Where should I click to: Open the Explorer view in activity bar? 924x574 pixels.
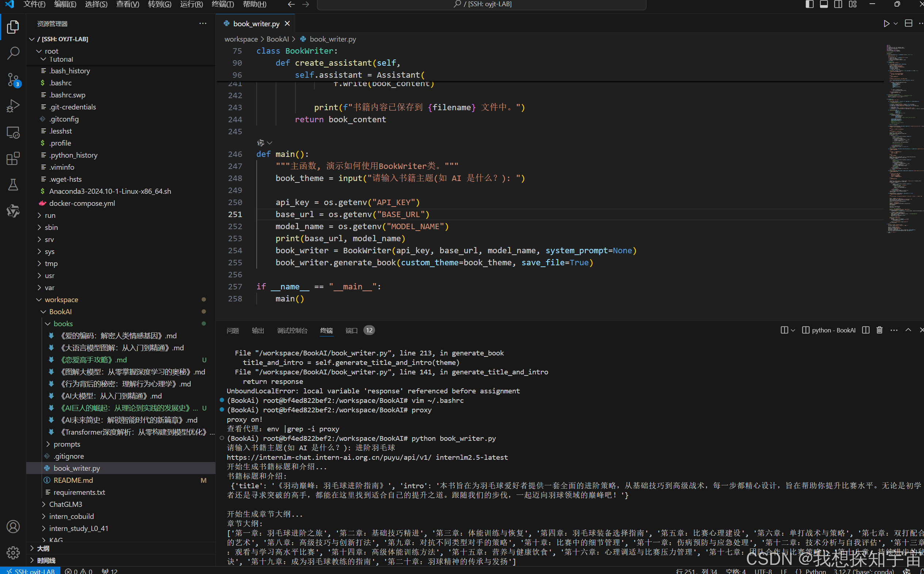coord(13,27)
